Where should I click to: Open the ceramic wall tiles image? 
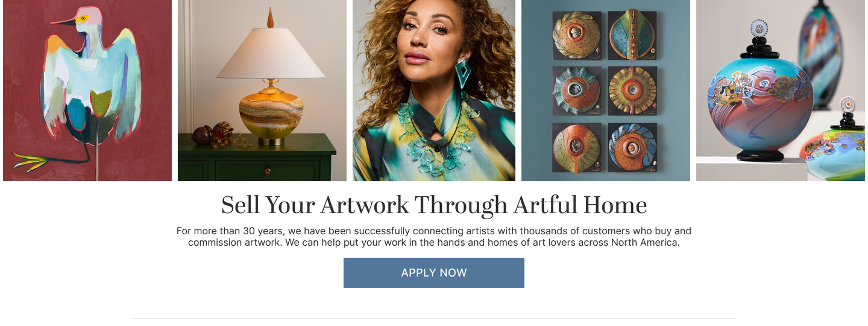[x=606, y=91]
